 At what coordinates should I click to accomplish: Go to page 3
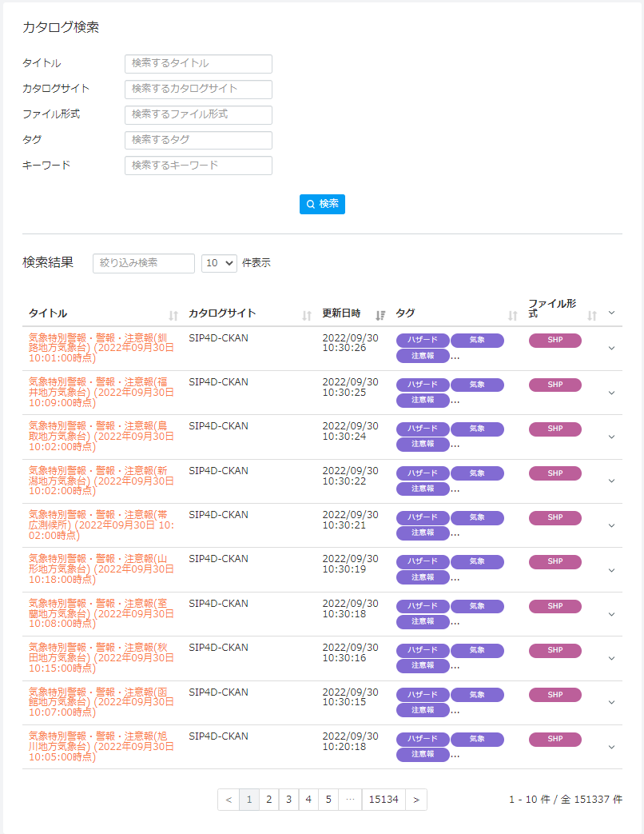click(x=288, y=800)
